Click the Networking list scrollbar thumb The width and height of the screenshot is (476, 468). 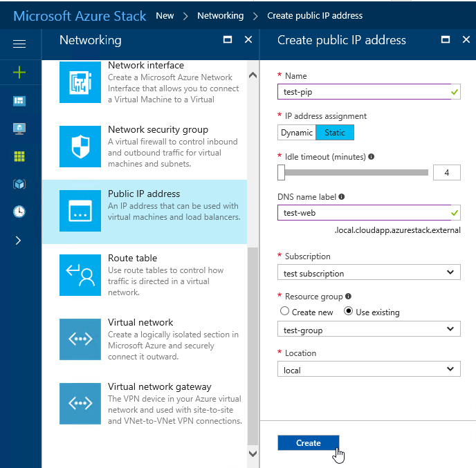tap(253, 346)
